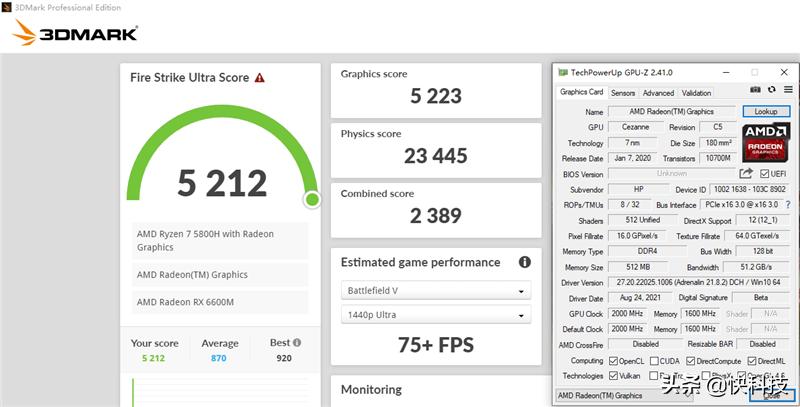Click the Device ID 1002 1638 field
Image resolution: width=800 pixels, height=407 pixels.
click(749, 189)
